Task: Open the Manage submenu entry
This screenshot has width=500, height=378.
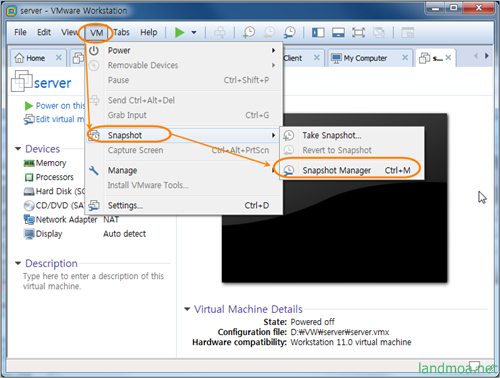Action: click(183, 170)
